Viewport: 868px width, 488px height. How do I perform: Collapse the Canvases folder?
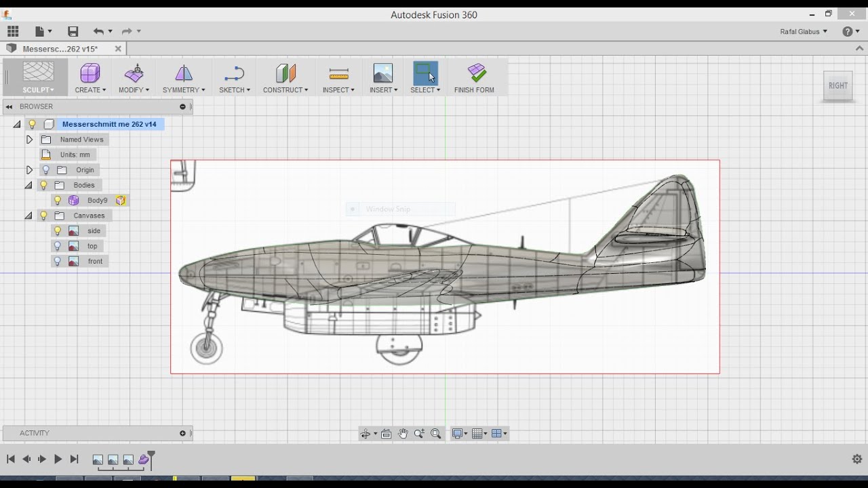pos(28,216)
